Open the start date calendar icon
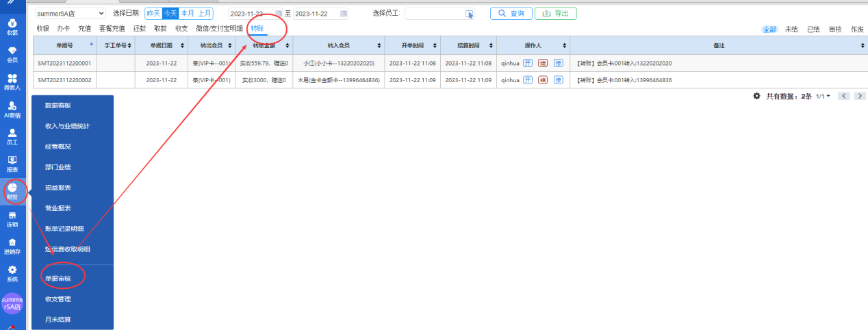This screenshot has width=868, height=330. point(279,14)
